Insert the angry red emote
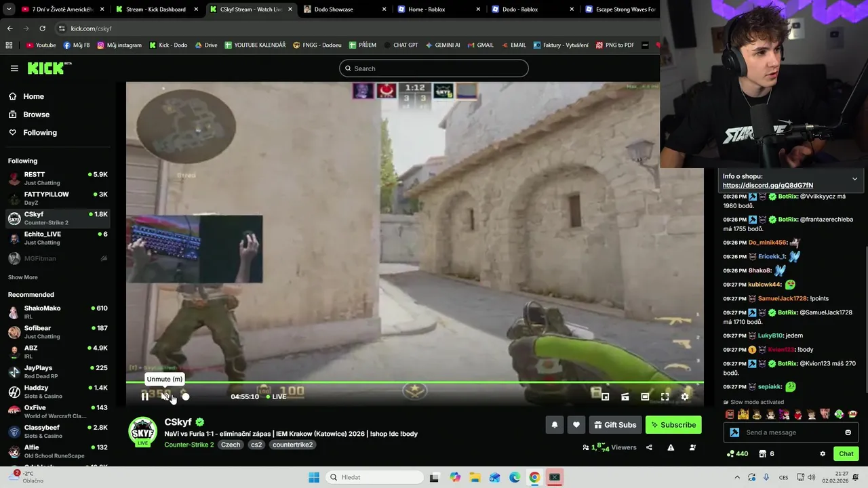This screenshot has height=488, width=868. coord(730,414)
